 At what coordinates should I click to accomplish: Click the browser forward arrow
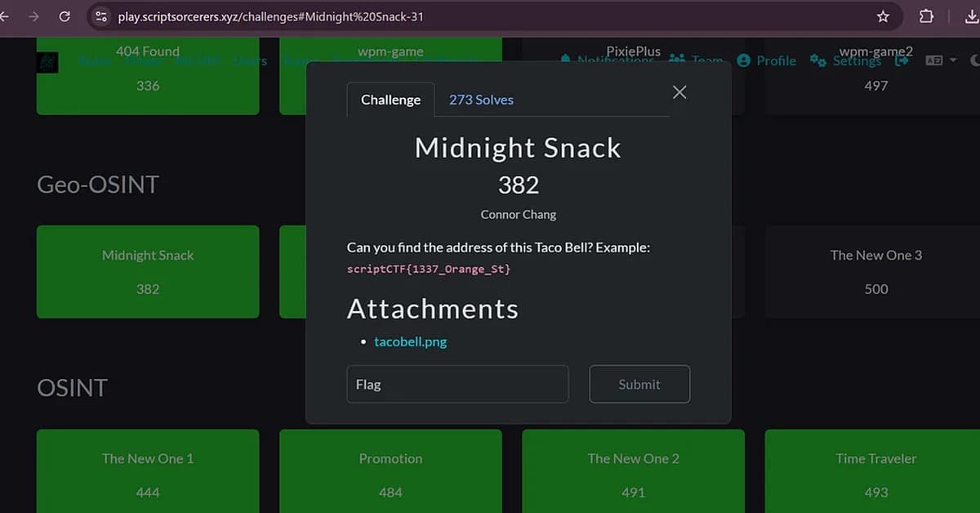[33, 16]
